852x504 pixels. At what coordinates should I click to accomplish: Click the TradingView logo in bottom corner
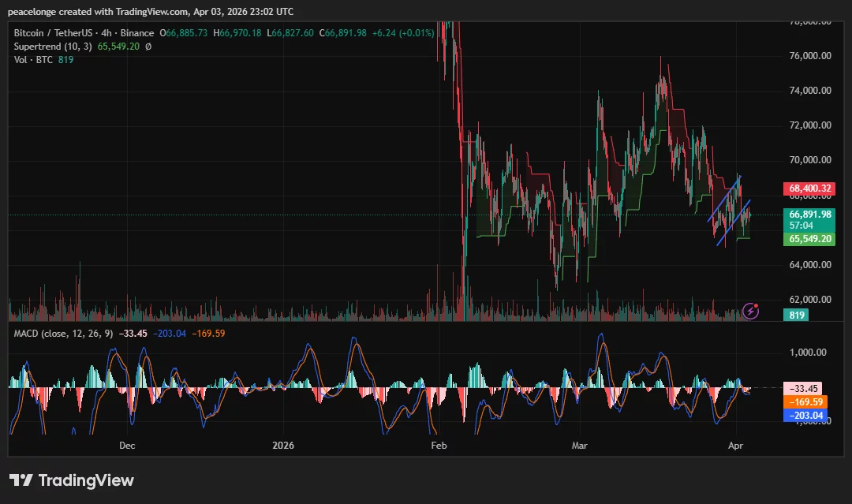(x=71, y=480)
